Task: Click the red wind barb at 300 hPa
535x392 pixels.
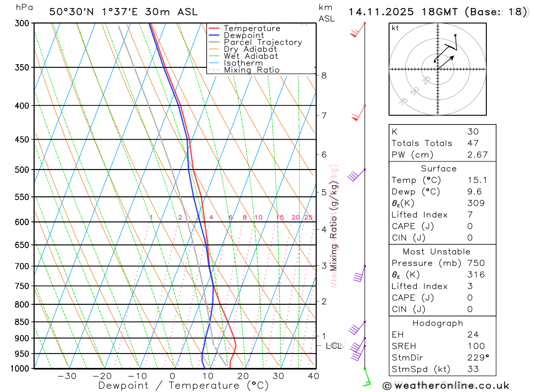Action: click(357, 30)
